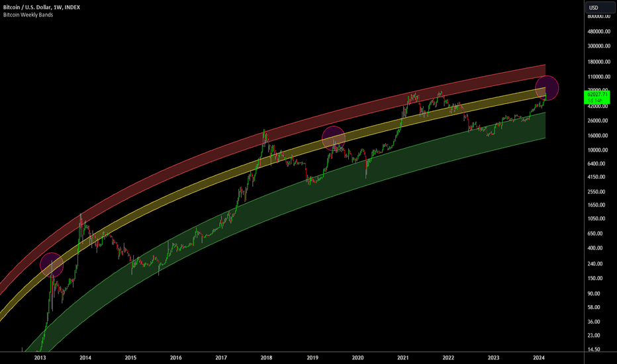617x364 pixels.
Task: Click the 180000.00 price scale value
Action: [x=599, y=62]
